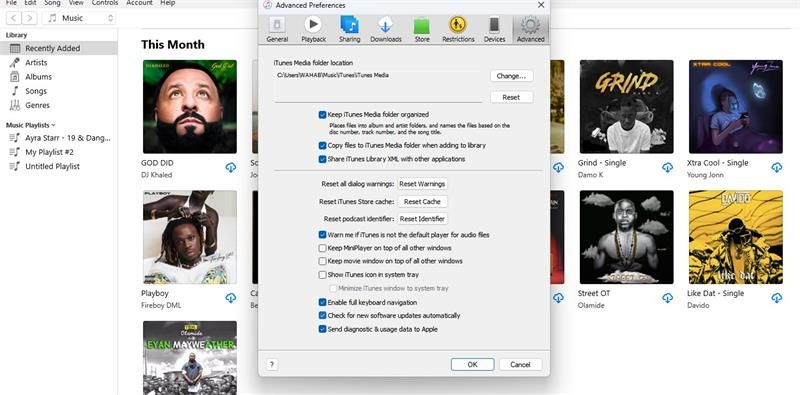800x395 pixels.
Task: Open the General preferences tab
Action: 277,29
